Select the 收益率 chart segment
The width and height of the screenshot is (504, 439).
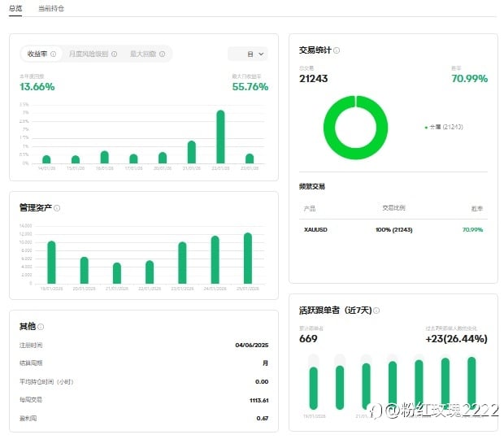click(41, 54)
